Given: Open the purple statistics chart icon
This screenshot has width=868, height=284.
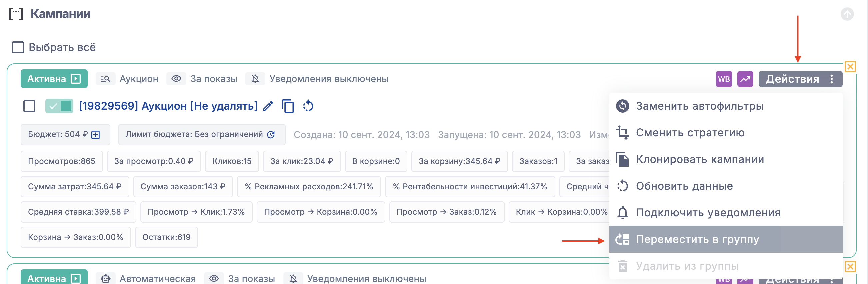Looking at the screenshot, I should [x=745, y=79].
